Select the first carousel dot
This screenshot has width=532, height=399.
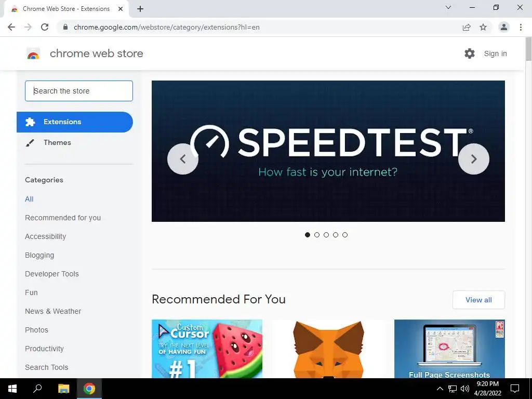pos(308,235)
